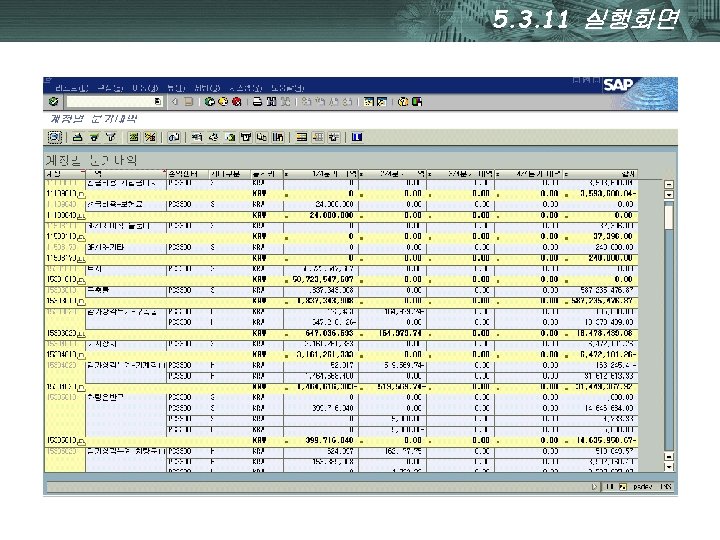Screen dimensions: 720x540
Task: Click the Find binoculars icon
Action: [272, 101]
